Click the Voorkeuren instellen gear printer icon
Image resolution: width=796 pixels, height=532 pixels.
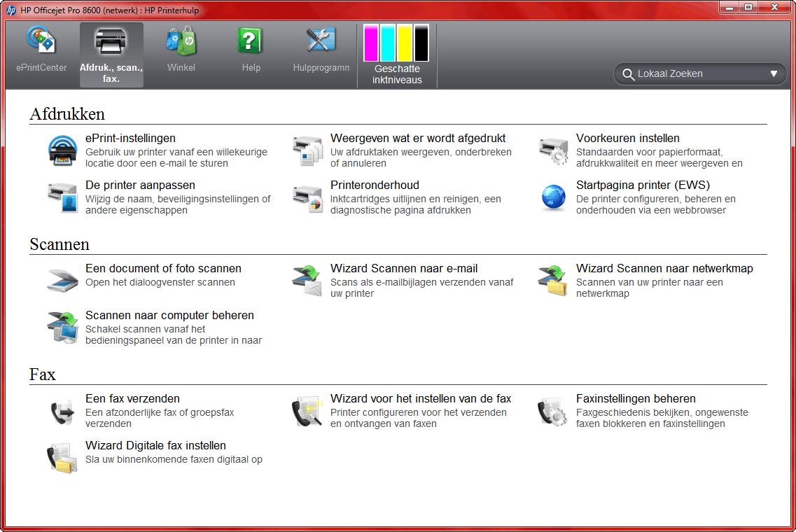[x=553, y=150]
